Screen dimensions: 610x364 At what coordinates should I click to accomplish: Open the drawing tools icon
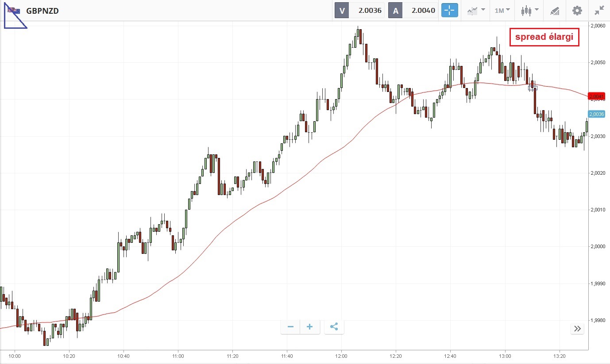pyautogui.click(x=555, y=11)
